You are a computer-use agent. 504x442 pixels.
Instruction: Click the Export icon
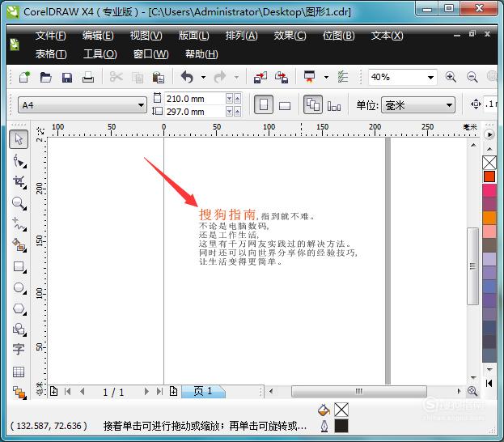[x=282, y=78]
